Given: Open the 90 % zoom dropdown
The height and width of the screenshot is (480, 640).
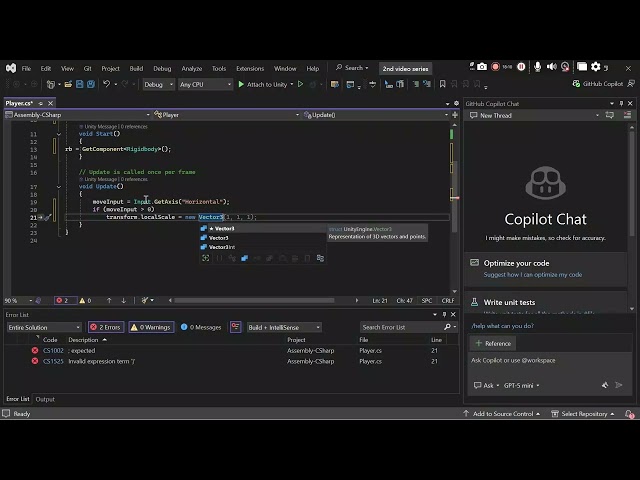Looking at the screenshot, I should pyautogui.click(x=18, y=300).
